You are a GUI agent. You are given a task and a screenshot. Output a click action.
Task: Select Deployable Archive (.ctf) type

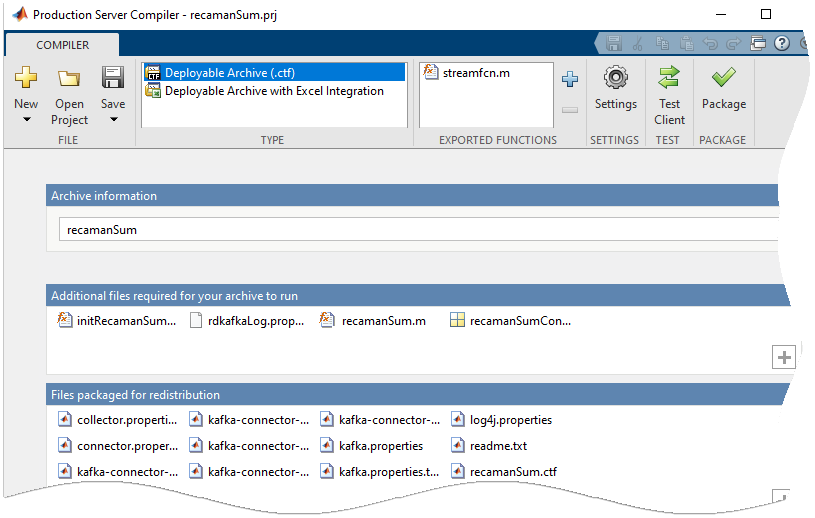[229, 73]
